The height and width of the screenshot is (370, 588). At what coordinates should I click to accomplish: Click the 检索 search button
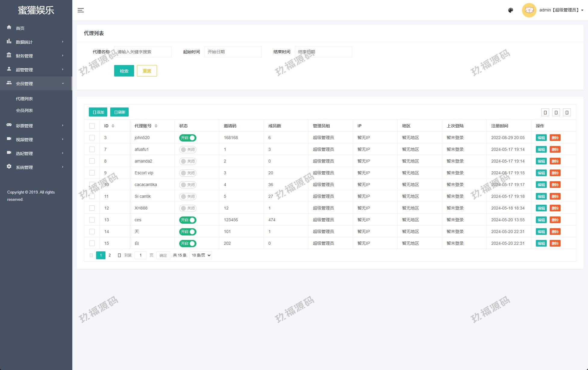(124, 71)
